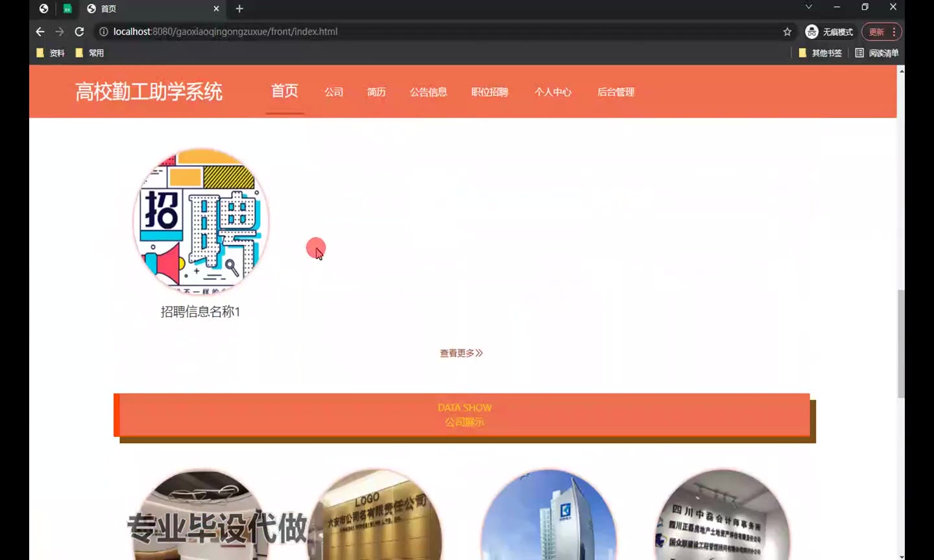Open the 其他书签 bookmarks folder

[820, 53]
